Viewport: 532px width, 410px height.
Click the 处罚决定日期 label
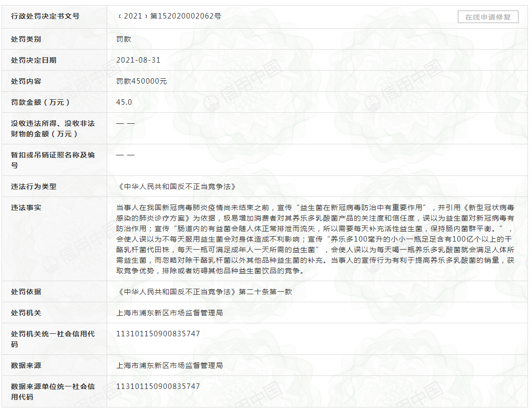pyautogui.click(x=34, y=60)
